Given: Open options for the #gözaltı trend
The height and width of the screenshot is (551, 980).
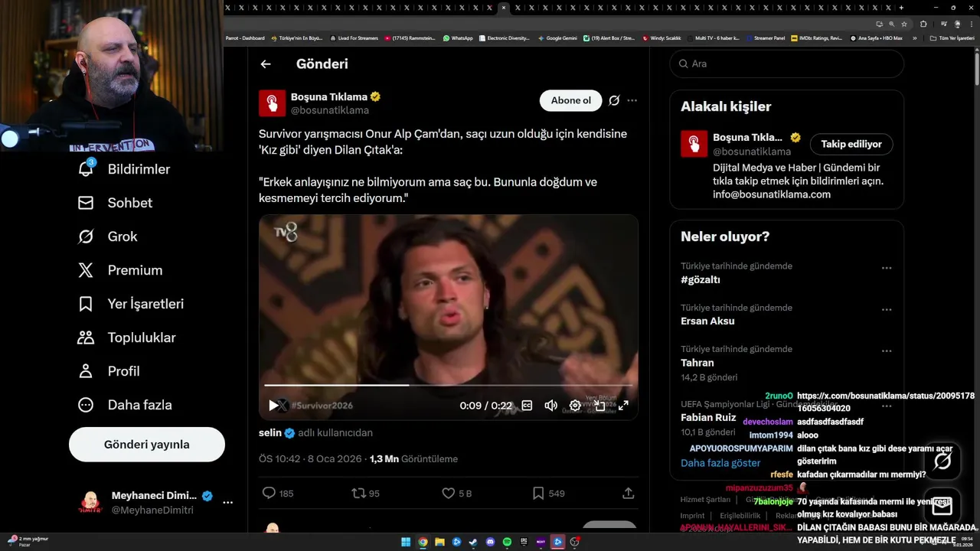Looking at the screenshot, I should [x=887, y=268].
